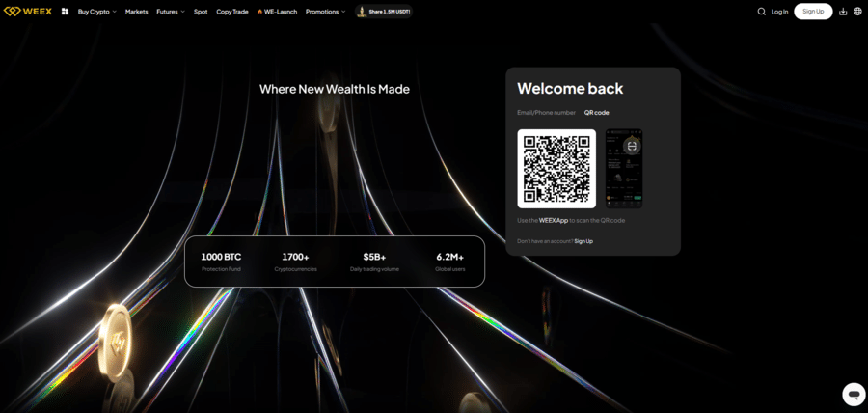Click the Welcome back heading
Viewport: 868px width, 413px height.
570,89
